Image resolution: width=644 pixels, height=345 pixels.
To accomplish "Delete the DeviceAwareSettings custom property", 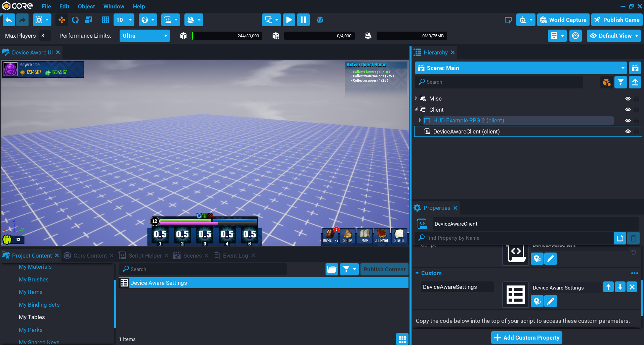I will coord(632,287).
